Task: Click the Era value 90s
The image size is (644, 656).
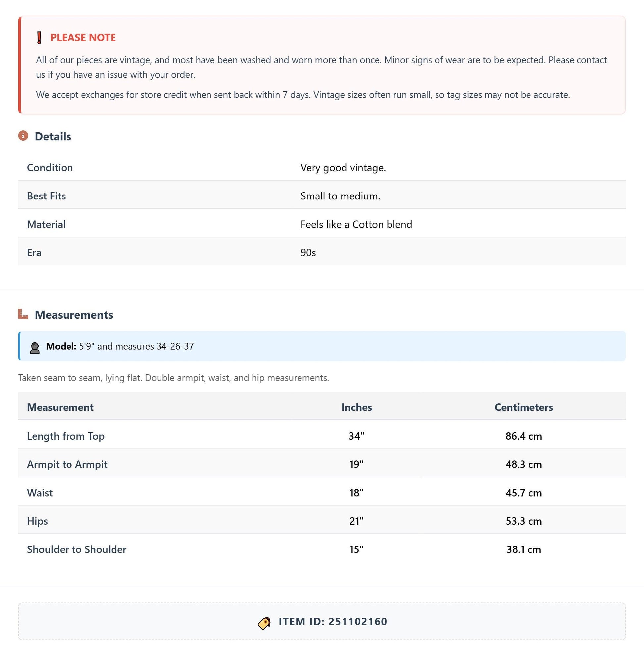Action: pos(308,253)
